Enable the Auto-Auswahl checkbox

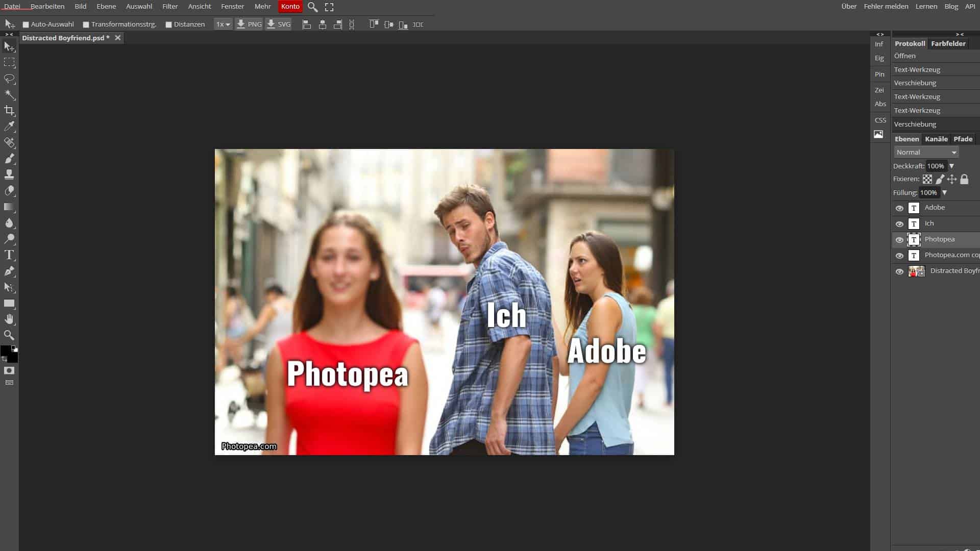coord(24,24)
